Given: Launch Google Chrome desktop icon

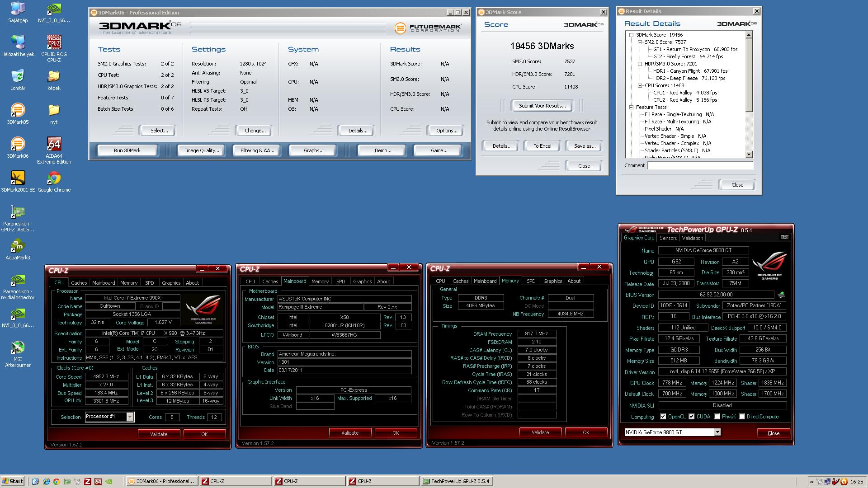Looking at the screenshot, I should point(54,178).
